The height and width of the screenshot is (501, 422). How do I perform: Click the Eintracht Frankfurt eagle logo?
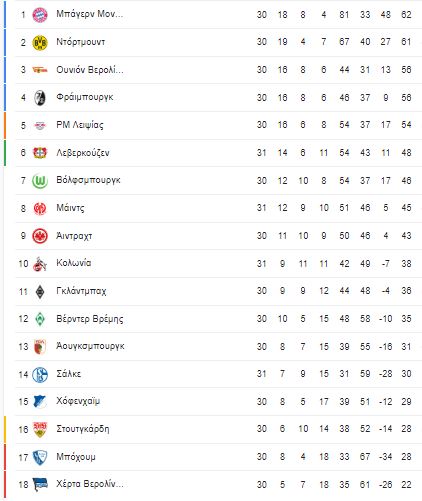40,236
